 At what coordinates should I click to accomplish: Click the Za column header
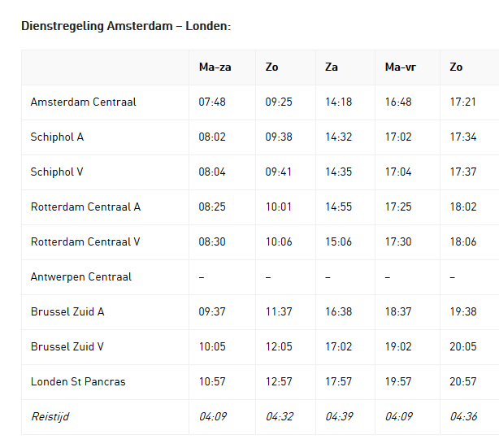[x=332, y=67]
